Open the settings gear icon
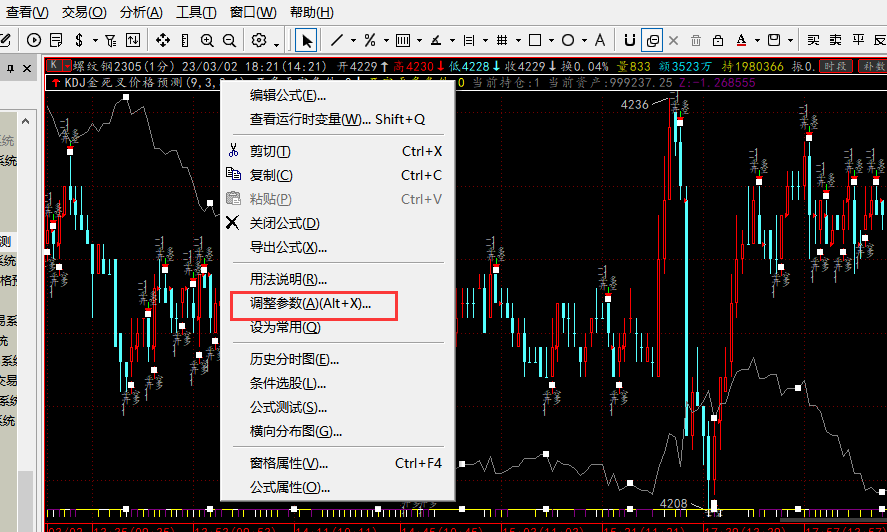The height and width of the screenshot is (532, 887). point(259,40)
